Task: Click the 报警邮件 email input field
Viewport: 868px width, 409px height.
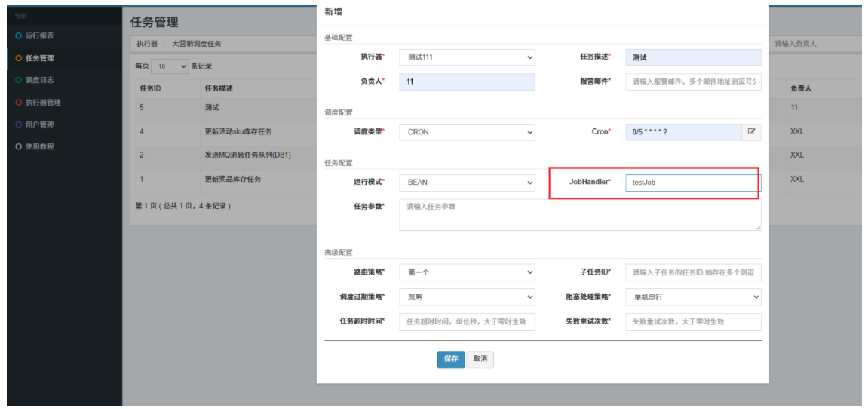Action: tap(693, 81)
